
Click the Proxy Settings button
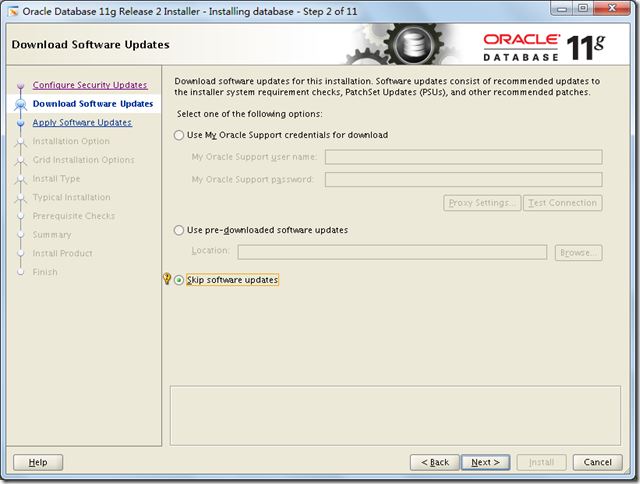coord(482,203)
